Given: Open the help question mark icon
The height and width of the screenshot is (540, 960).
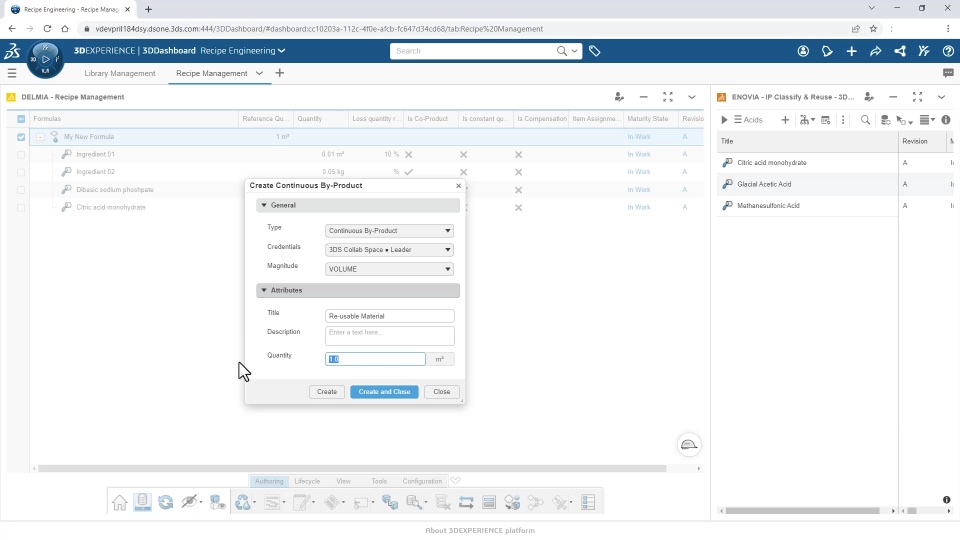Looking at the screenshot, I should [x=948, y=51].
